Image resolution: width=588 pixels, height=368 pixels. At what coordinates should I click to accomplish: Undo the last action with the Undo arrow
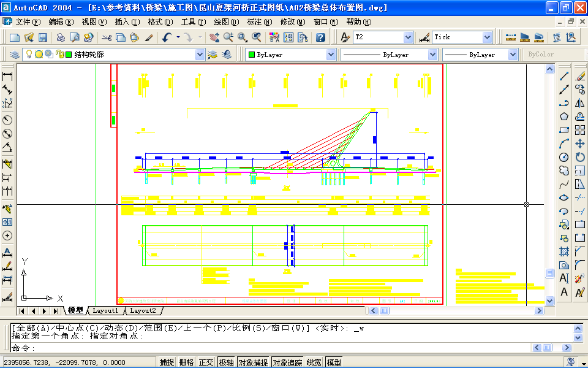point(167,37)
